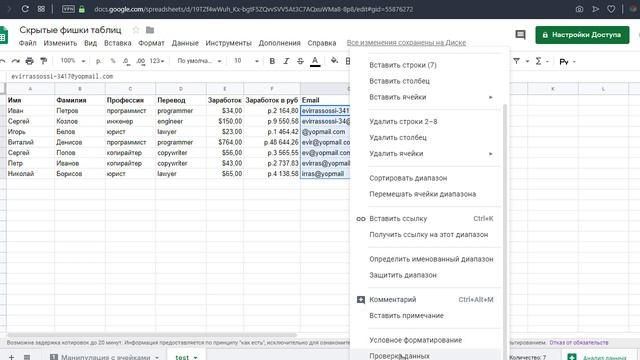The image size is (640, 360).
Task: Expand functions sigma dropdown arrow
Action: click(547, 62)
